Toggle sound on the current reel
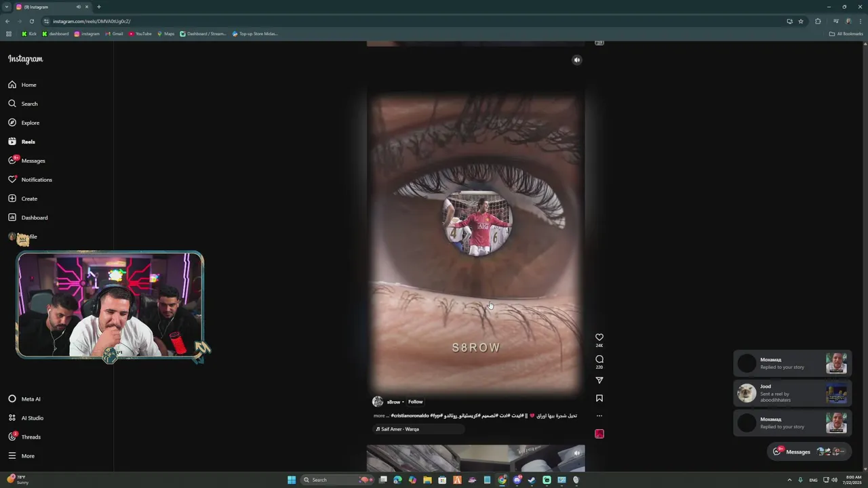Image resolution: width=868 pixels, height=488 pixels. pos(577,60)
